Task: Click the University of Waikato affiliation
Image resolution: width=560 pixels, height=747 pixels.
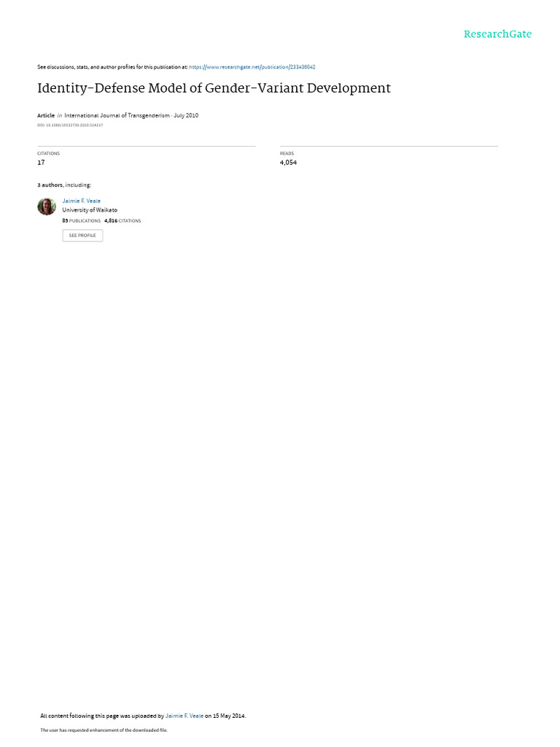Action: (x=90, y=210)
